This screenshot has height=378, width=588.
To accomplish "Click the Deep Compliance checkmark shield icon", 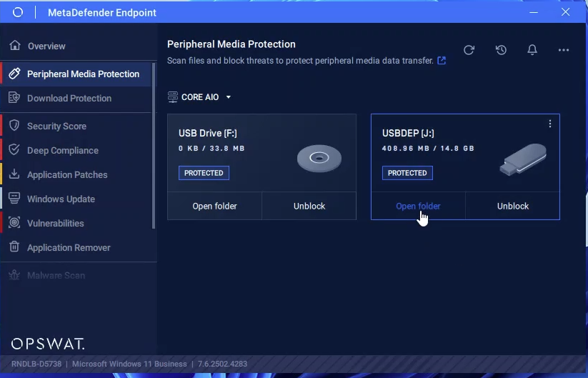I will [14, 149].
